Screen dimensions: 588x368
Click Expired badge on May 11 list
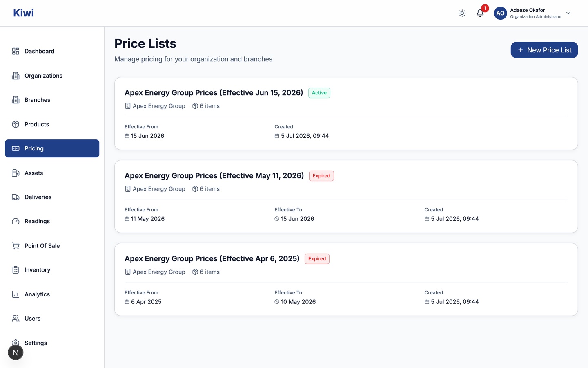click(x=321, y=176)
